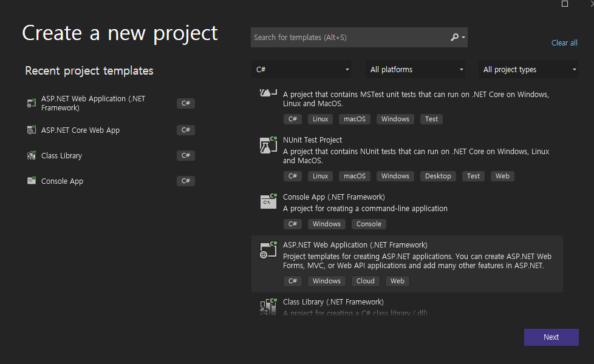The width and height of the screenshot is (594, 364).
Task: Open the All project types dropdown
Action: (528, 69)
